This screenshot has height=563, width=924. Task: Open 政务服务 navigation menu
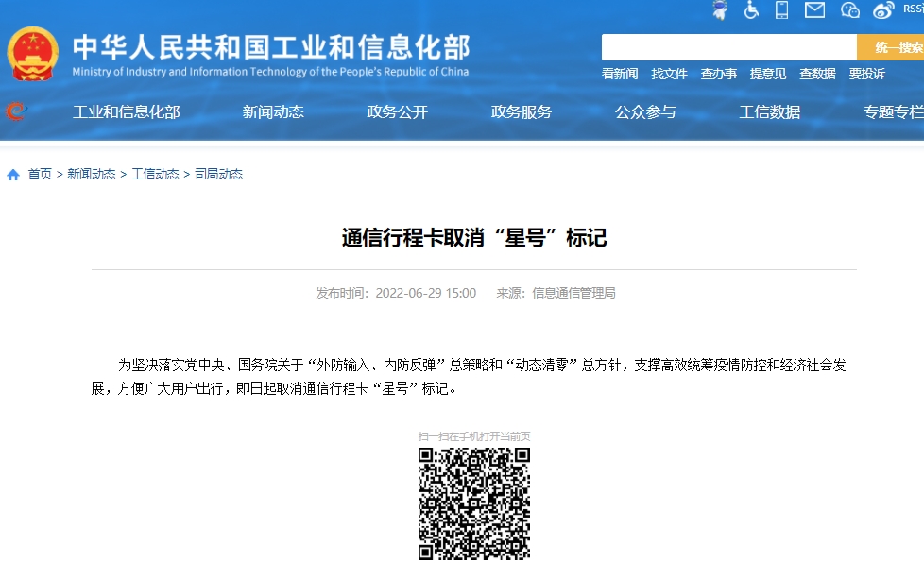[x=521, y=111]
